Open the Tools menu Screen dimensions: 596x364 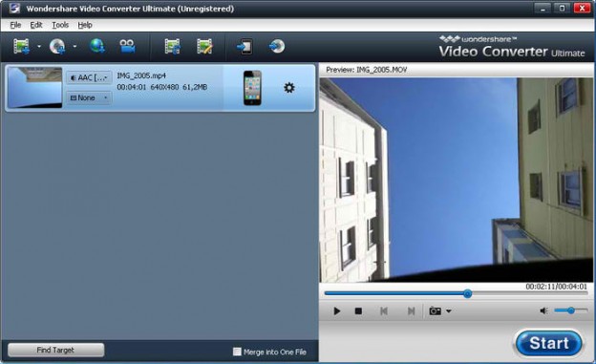pos(60,25)
